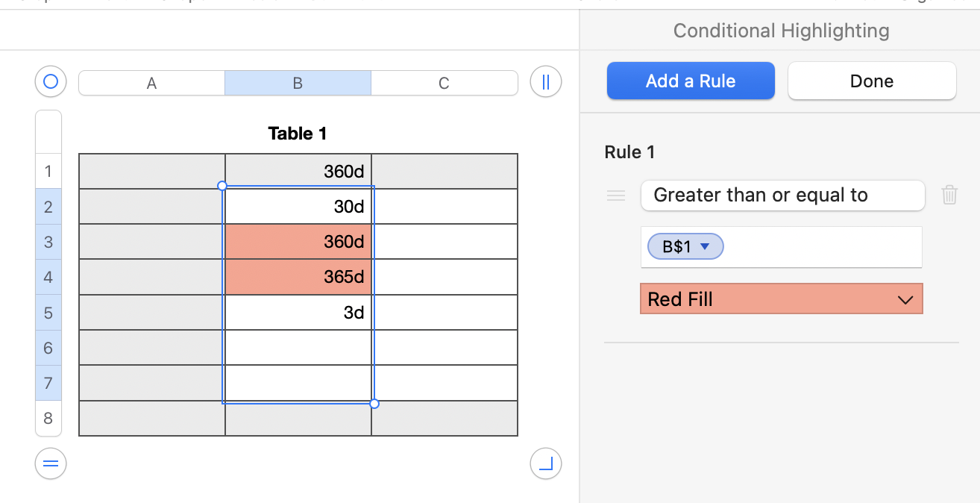Click the Done button
This screenshot has height=503, width=980.
click(x=871, y=81)
